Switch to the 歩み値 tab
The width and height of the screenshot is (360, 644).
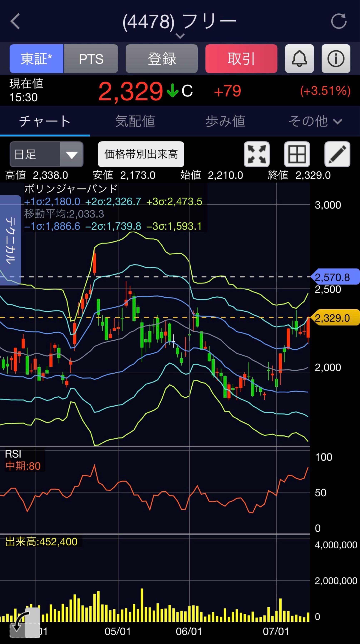coord(225,121)
